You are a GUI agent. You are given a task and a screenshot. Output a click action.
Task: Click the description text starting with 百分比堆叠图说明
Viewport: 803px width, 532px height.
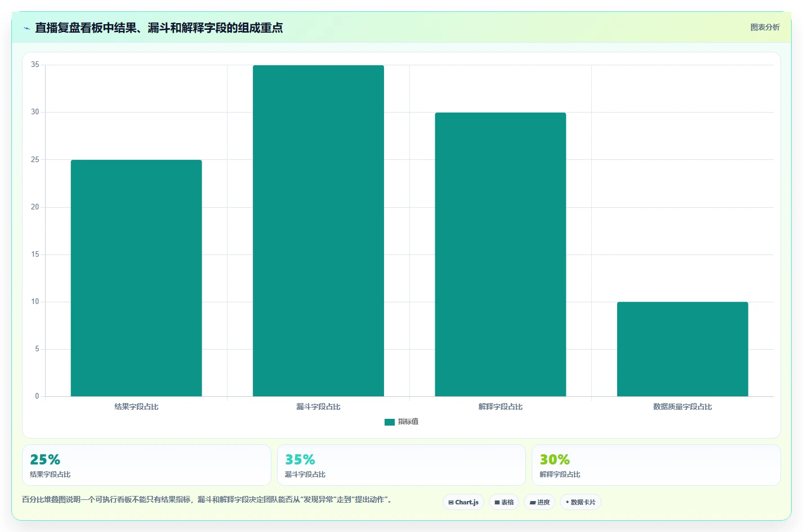tap(207, 499)
